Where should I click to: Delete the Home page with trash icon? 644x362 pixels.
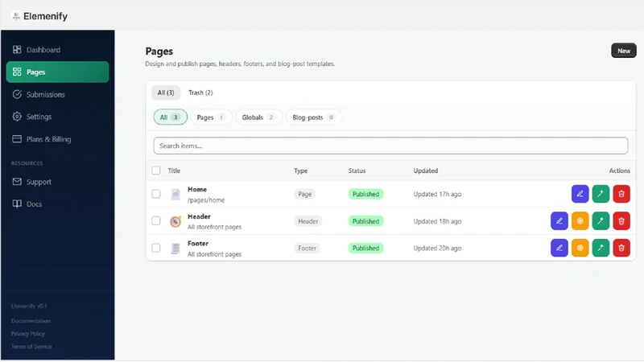[x=621, y=194]
